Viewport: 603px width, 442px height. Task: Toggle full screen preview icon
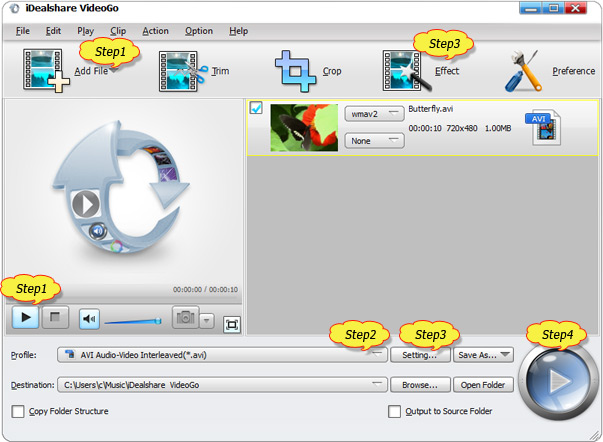click(x=232, y=325)
